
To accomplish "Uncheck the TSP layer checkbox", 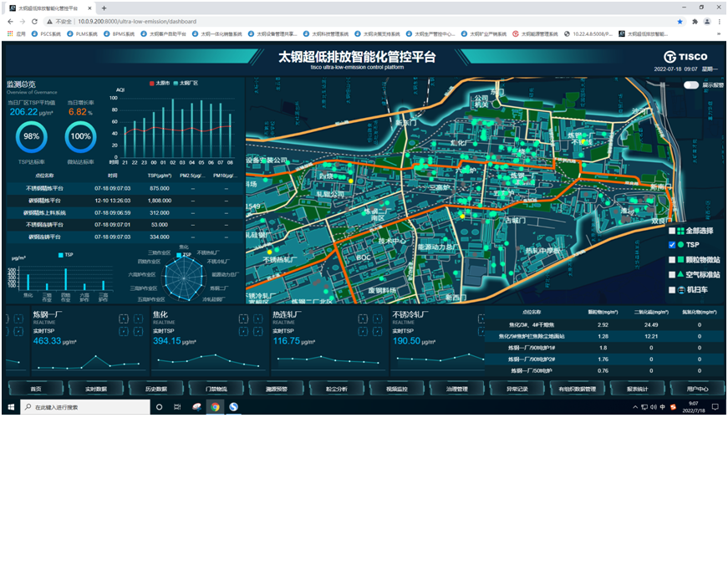I will (x=672, y=245).
